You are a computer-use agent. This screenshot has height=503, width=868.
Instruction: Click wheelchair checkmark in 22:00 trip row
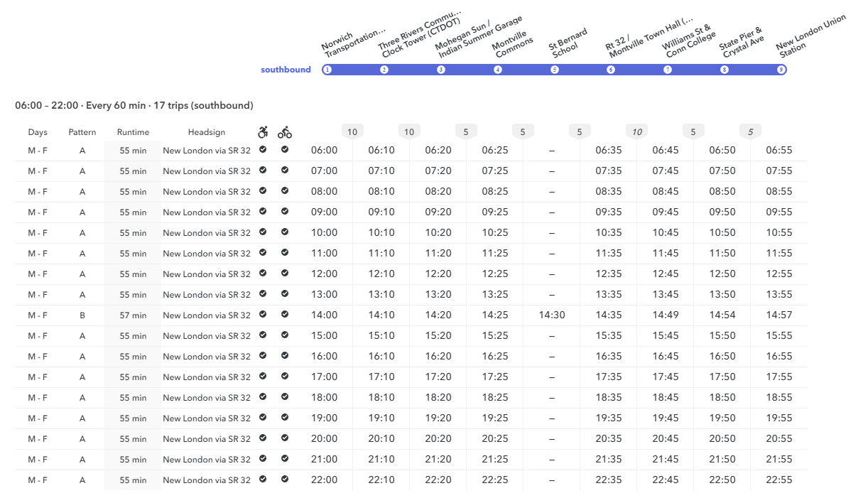(263, 480)
